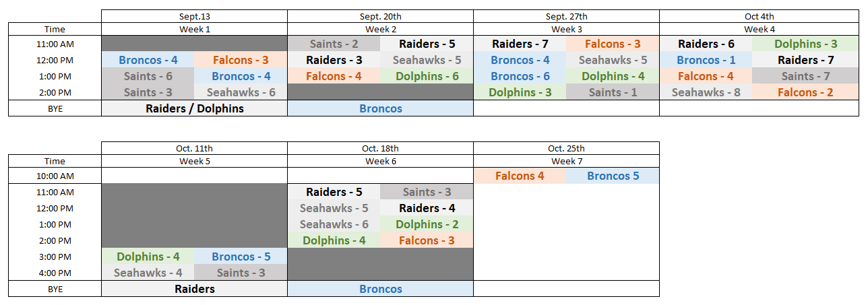Select the Raiders - 7 cell in Week 3
Screen dimensions: 868x305
tap(520, 44)
